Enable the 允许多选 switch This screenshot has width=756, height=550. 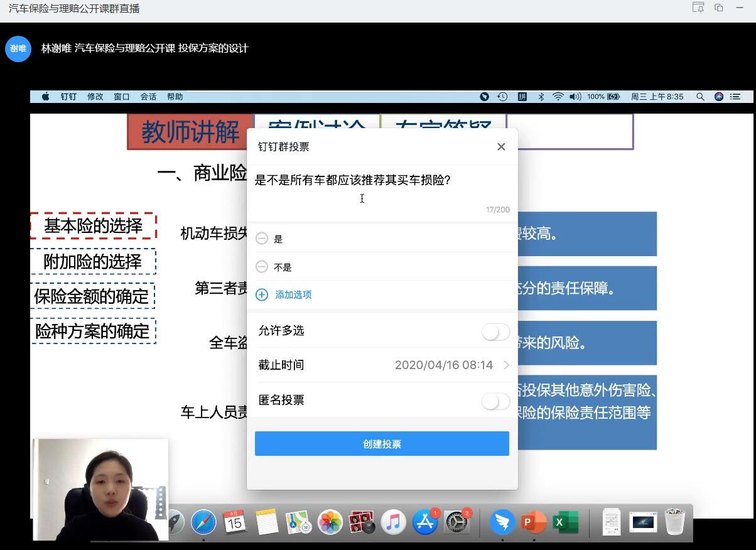click(495, 332)
